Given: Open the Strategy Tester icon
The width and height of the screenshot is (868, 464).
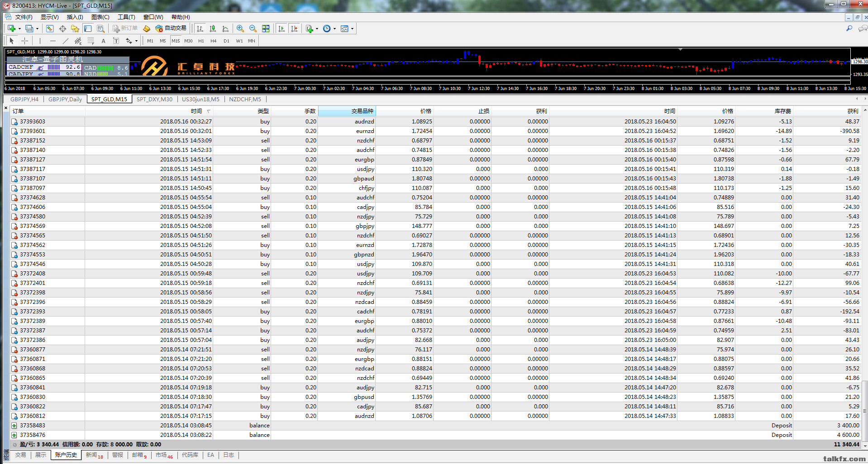Looking at the screenshot, I should click(100, 28).
